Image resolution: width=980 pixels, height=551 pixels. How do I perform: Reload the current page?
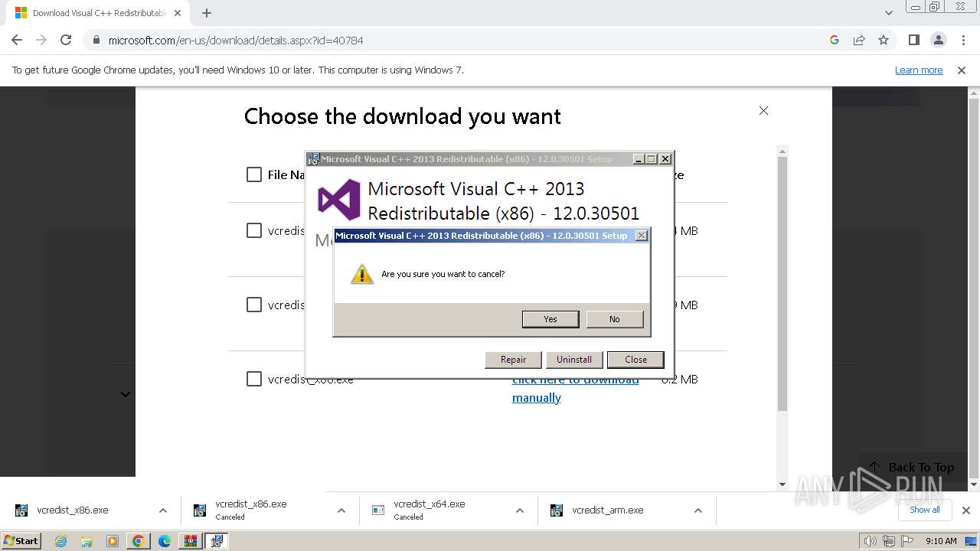(66, 40)
